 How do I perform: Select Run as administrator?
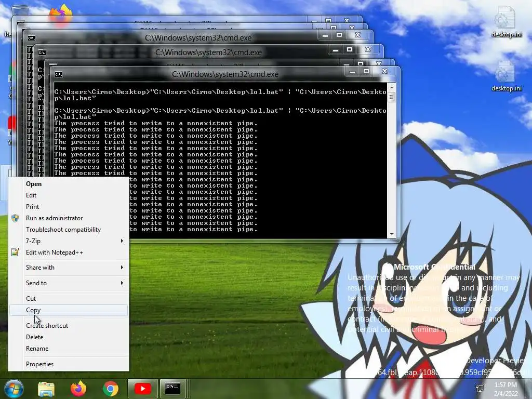[x=69, y=218]
